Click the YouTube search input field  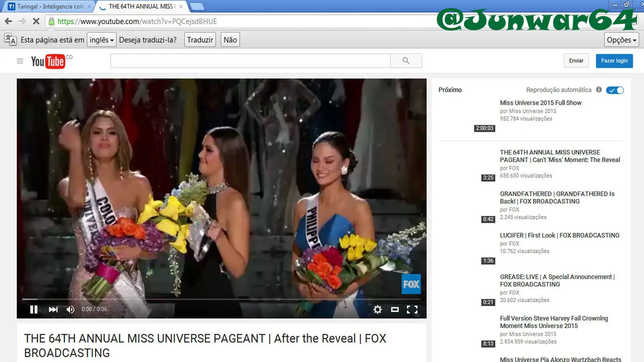click(250, 61)
